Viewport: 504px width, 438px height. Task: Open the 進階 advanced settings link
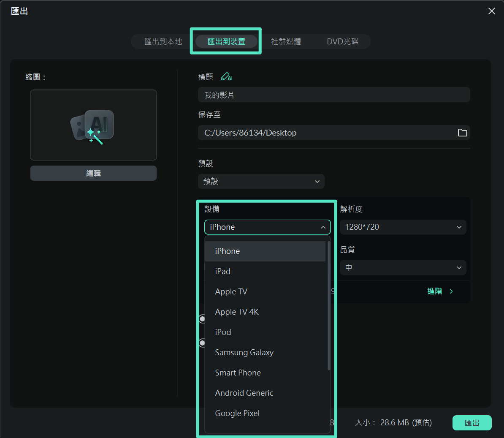[440, 291]
